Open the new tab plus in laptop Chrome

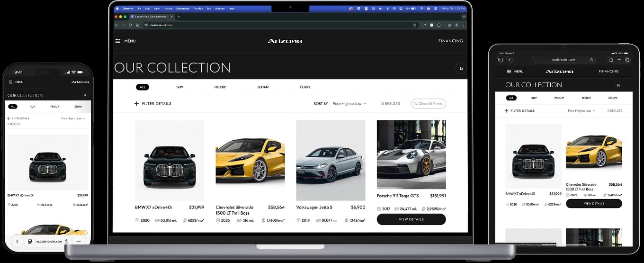(179, 17)
